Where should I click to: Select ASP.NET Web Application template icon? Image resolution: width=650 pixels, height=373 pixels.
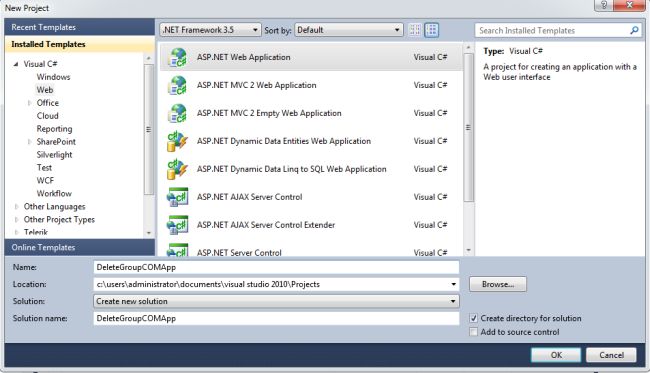tap(177, 58)
